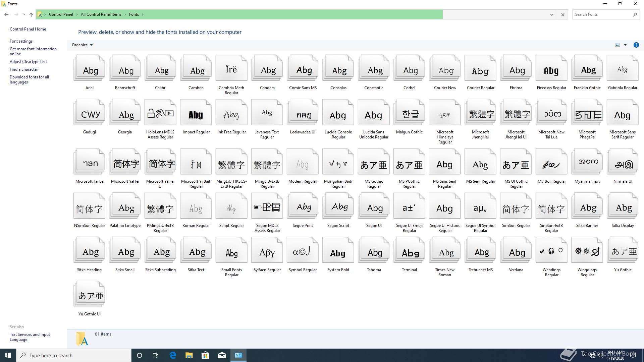Select the Wingdings Regular font icon
This screenshot has height=362, width=644.
tap(587, 251)
